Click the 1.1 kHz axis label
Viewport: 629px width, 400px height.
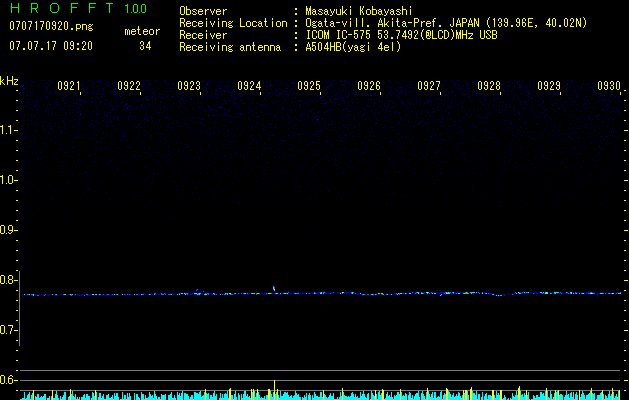(x=8, y=130)
